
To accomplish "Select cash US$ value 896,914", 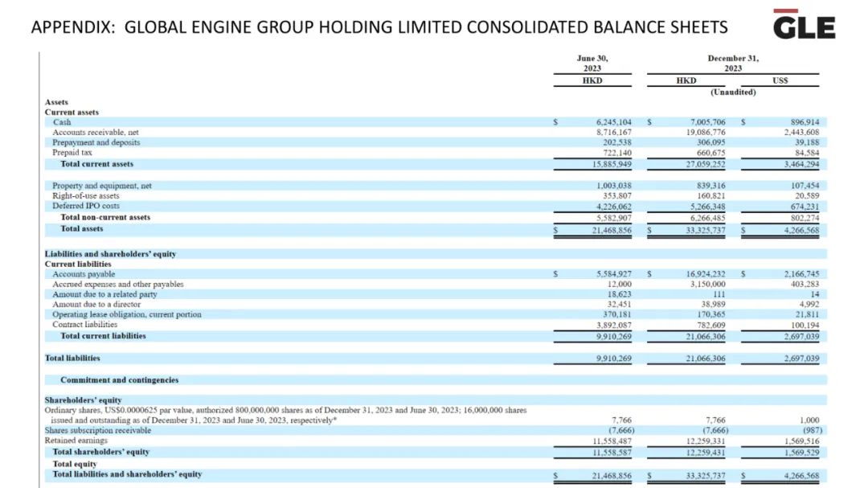I will click(805, 122).
